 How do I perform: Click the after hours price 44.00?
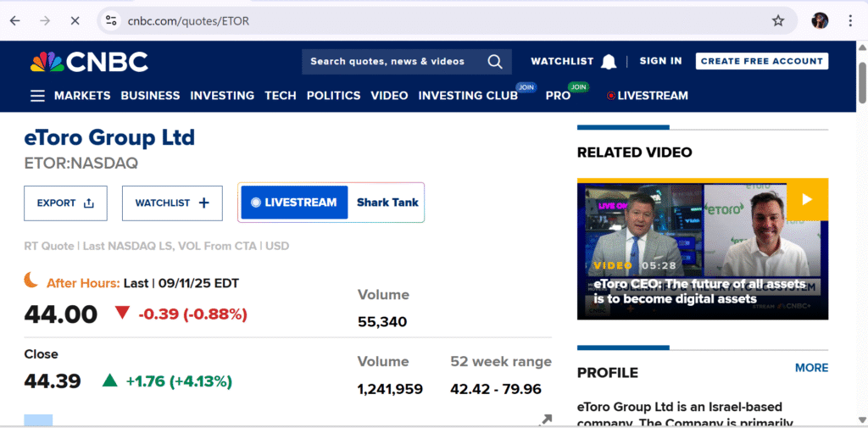pyautogui.click(x=60, y=314)
